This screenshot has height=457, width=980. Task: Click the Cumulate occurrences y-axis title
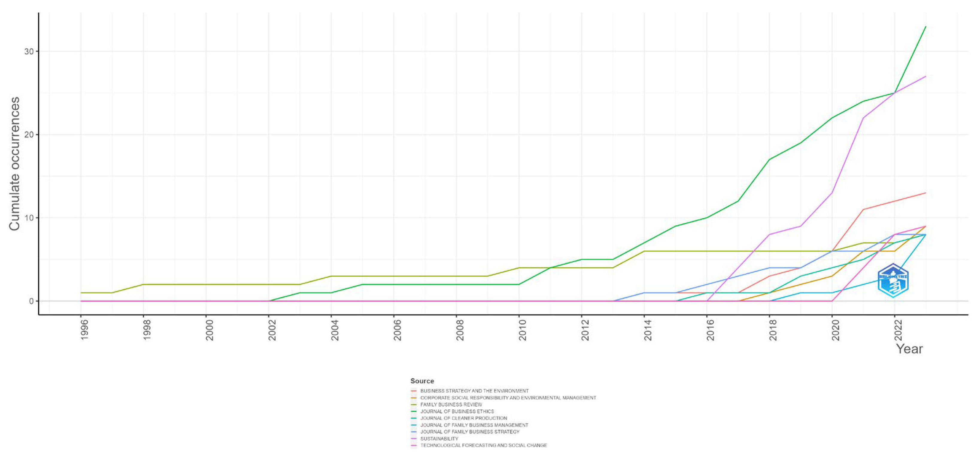click(x=14, y=164)
